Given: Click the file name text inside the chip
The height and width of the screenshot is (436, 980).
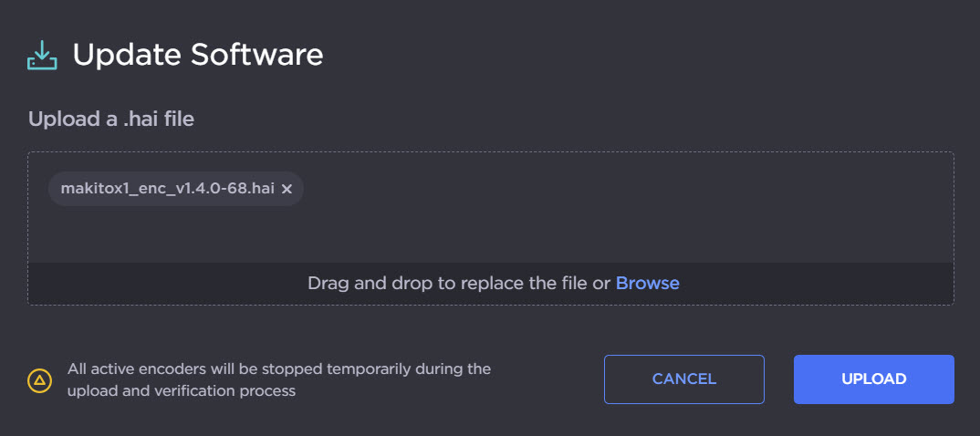Looking at the screenshot, I should pyautogui.click(x=167, y=189).
